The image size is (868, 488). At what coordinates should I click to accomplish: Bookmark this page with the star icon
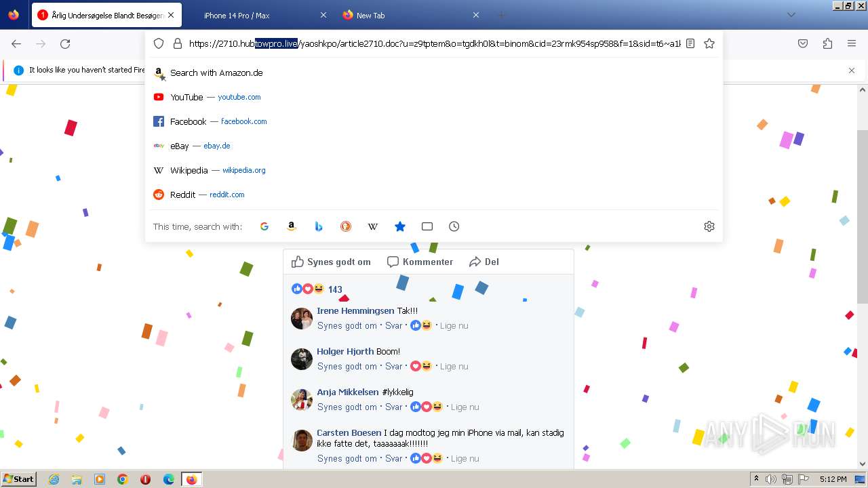pyautogui.click(x=709, y=43)
